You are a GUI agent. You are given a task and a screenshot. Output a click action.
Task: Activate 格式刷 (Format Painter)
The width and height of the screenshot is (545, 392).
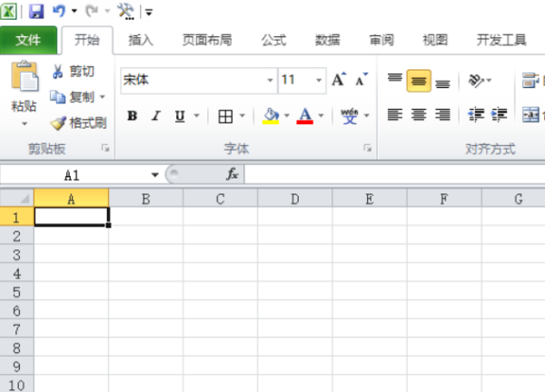[x=78, y=122]
